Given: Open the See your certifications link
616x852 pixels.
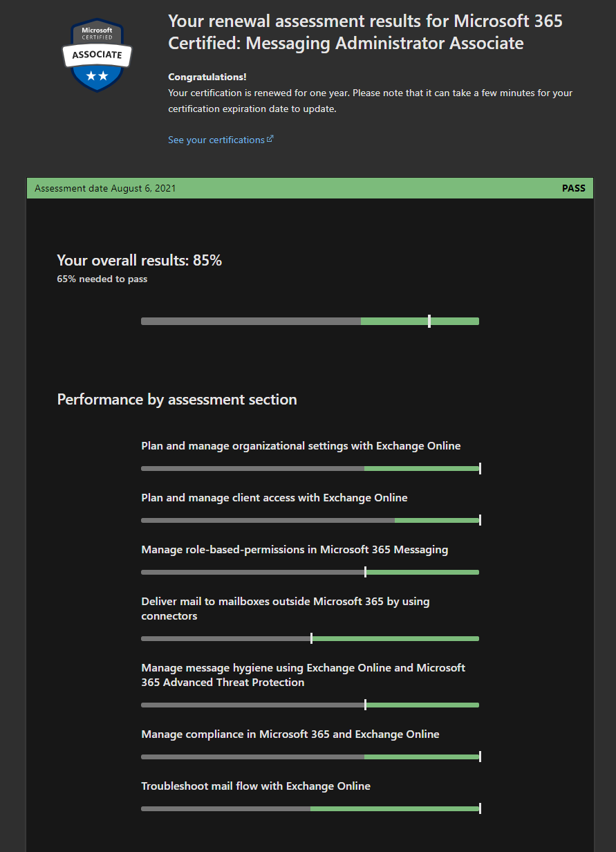Looking at the screenshot, I should click(216, 140).
